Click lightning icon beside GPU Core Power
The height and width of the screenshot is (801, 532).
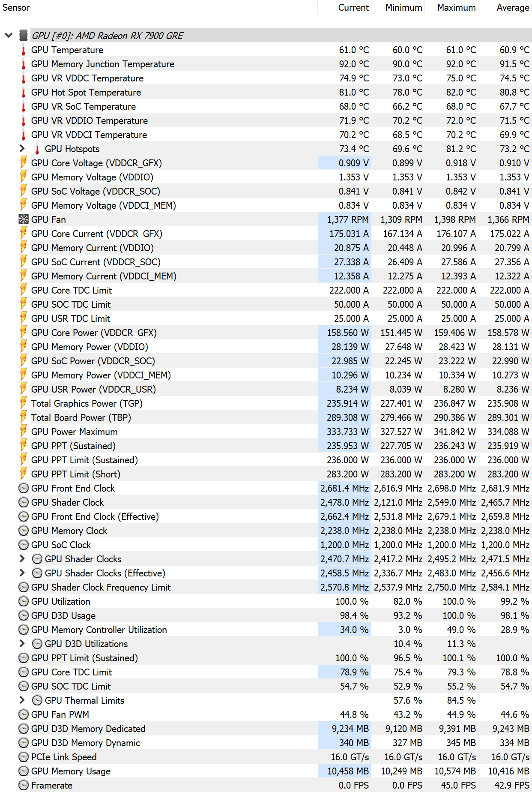coord(24,333)
